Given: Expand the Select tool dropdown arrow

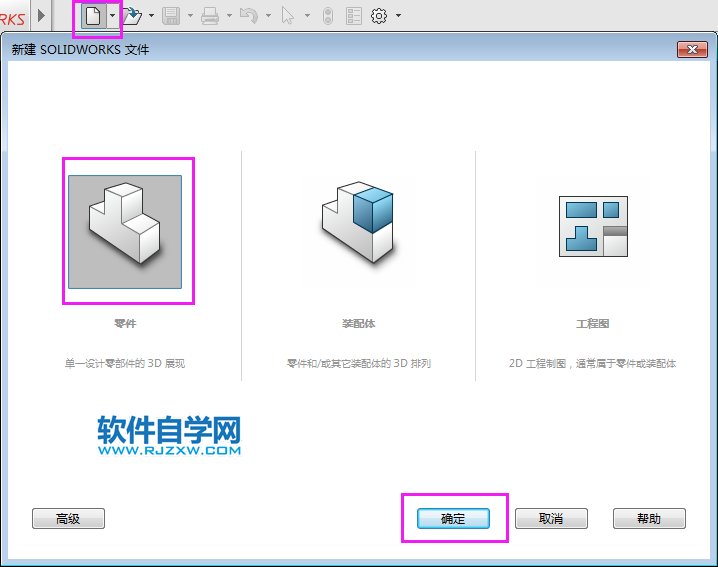Looking at the screenshot, I should click(x=307, y=16).
